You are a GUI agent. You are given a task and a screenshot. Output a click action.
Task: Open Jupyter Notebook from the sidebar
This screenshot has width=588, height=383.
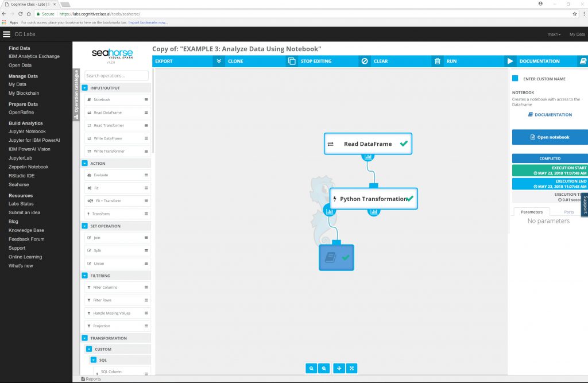point(27,131)
